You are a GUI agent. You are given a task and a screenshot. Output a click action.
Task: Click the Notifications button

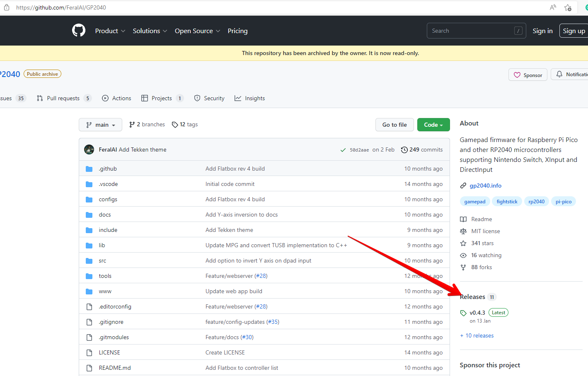(x=570, y=74)
